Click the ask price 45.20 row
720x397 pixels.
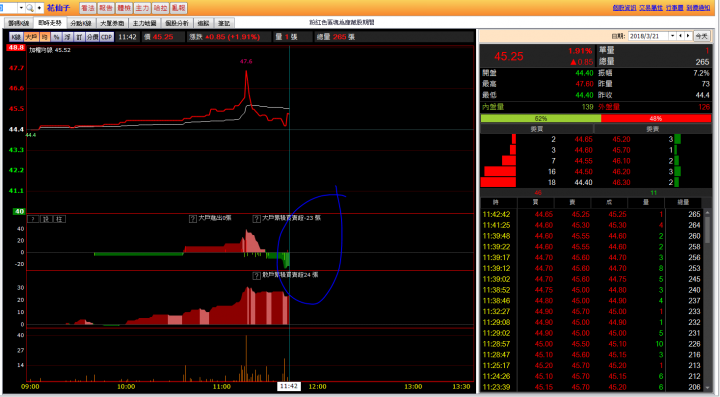[653, 139]
